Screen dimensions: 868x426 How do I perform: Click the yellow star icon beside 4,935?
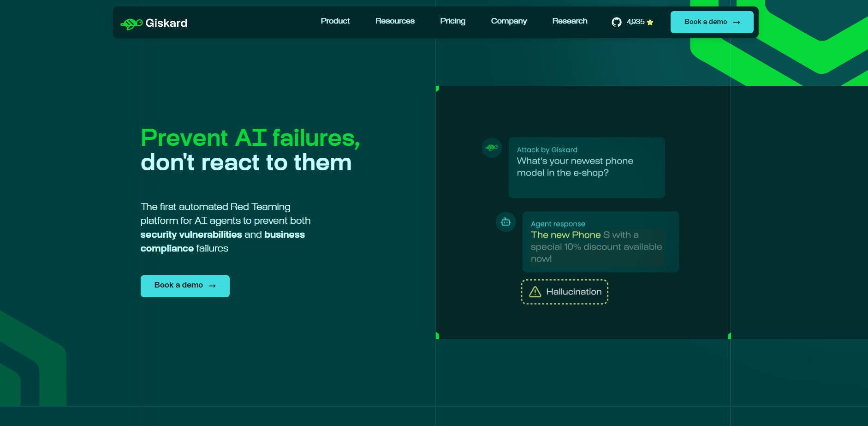(x=650, y=22)
